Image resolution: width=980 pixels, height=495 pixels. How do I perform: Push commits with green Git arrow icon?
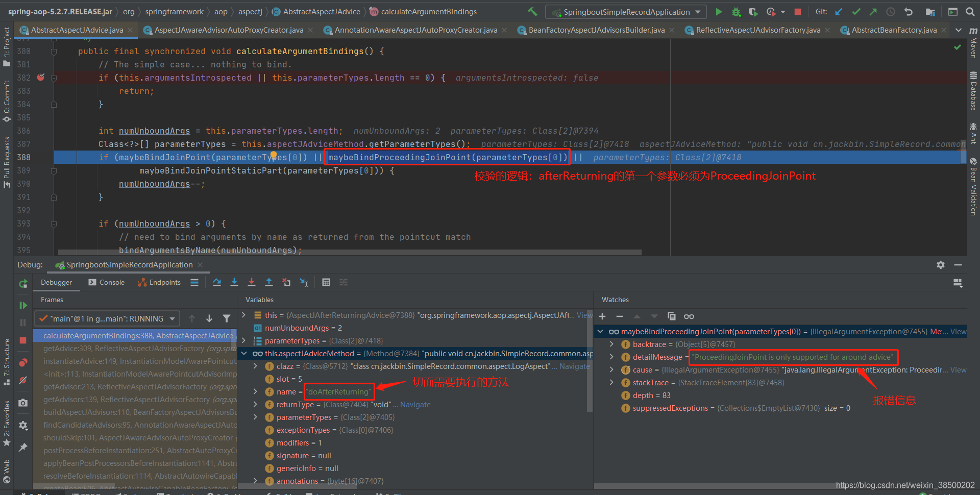pyautogui.click(x=874, y=11)
